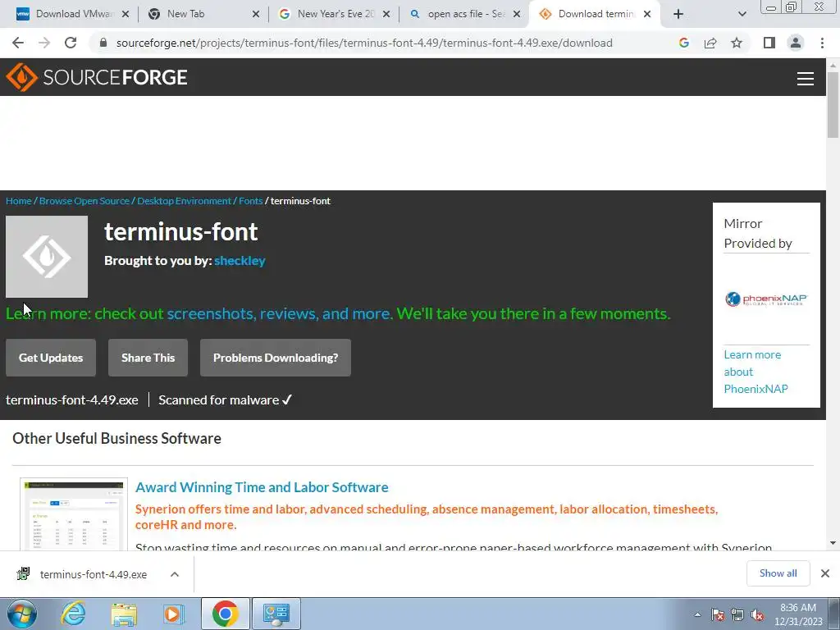840x630 pixels.
Task: Click the scrollbar down arrow
Action: [x=833, y=543]
